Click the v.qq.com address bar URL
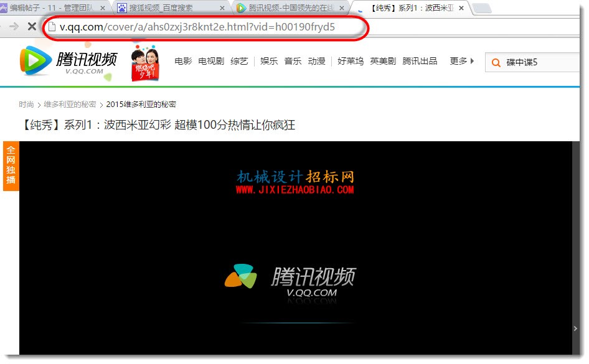 click(197, 27)
